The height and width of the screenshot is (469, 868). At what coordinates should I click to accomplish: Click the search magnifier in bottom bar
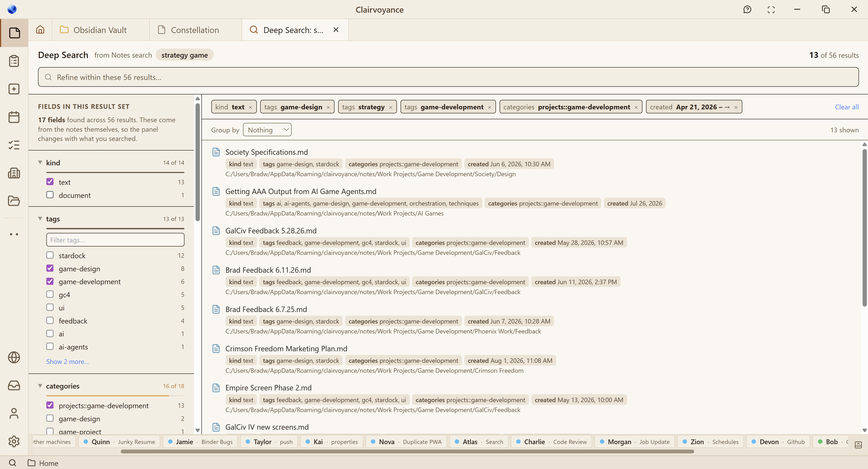(12, 463)
